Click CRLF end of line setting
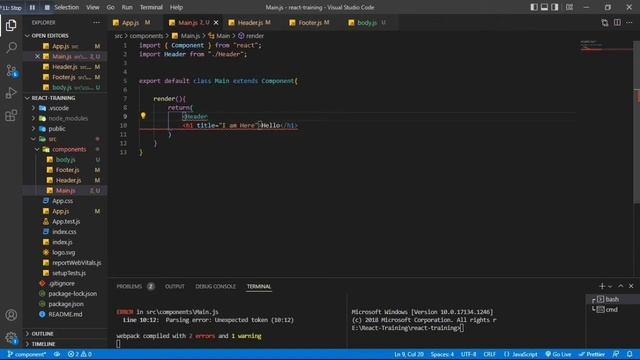This screenshot has height=360, width=640. [x=489, y=354]
